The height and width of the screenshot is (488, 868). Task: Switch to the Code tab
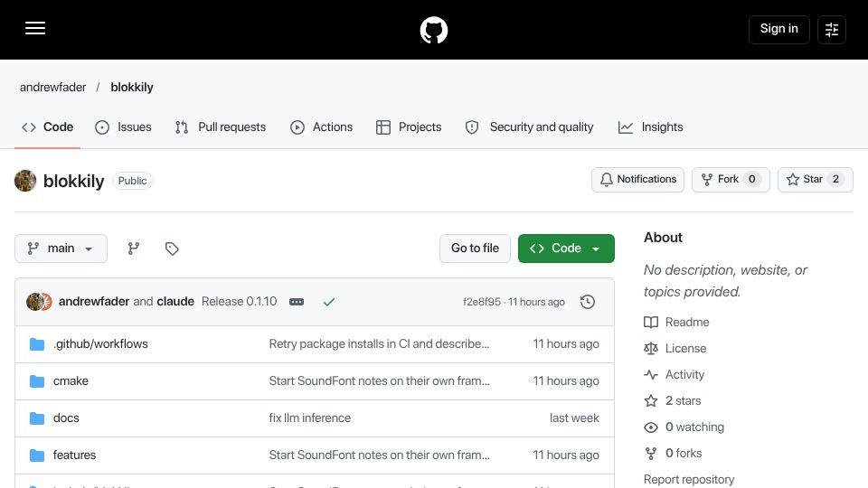48,127
